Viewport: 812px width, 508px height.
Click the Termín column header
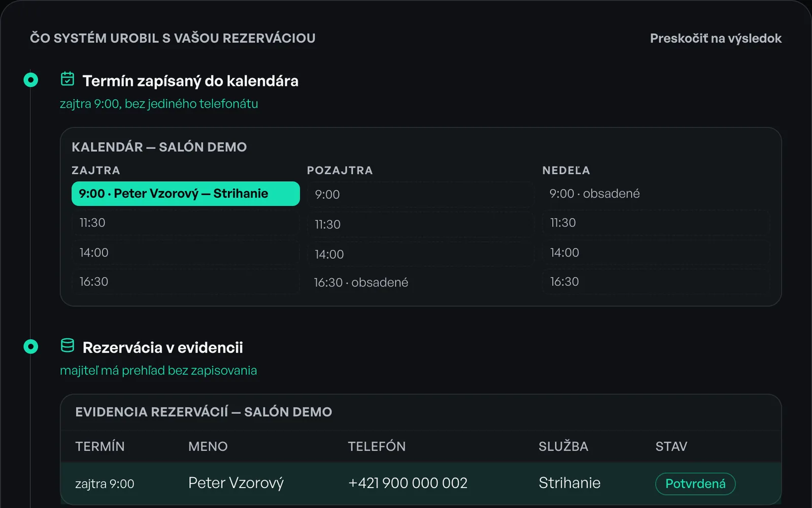[100, 447]
